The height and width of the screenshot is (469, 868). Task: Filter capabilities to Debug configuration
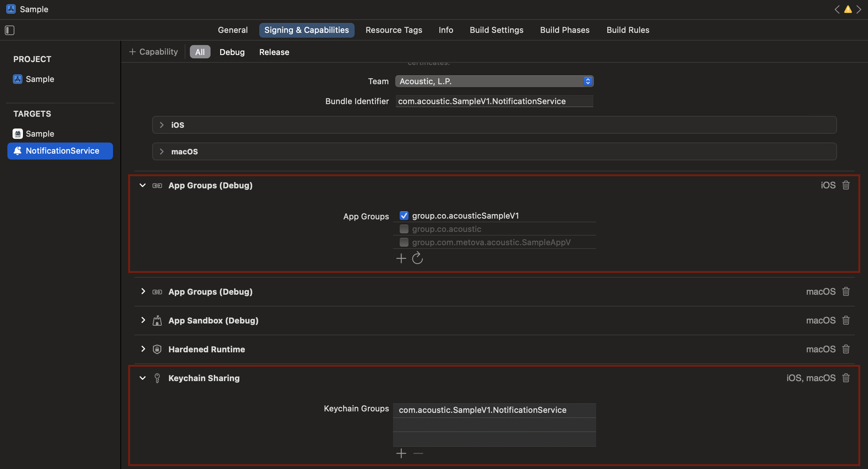(x=232, y=52)
